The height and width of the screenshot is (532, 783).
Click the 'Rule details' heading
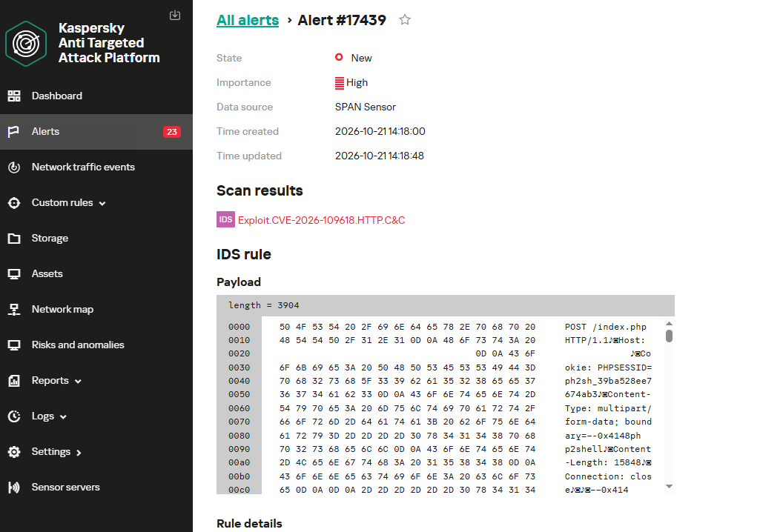tap(249, 524)
